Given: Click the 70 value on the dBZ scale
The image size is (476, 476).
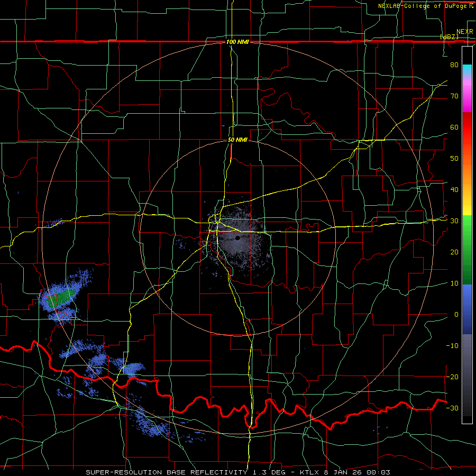Looking at the screenshot, I should (x=454, y=96).
